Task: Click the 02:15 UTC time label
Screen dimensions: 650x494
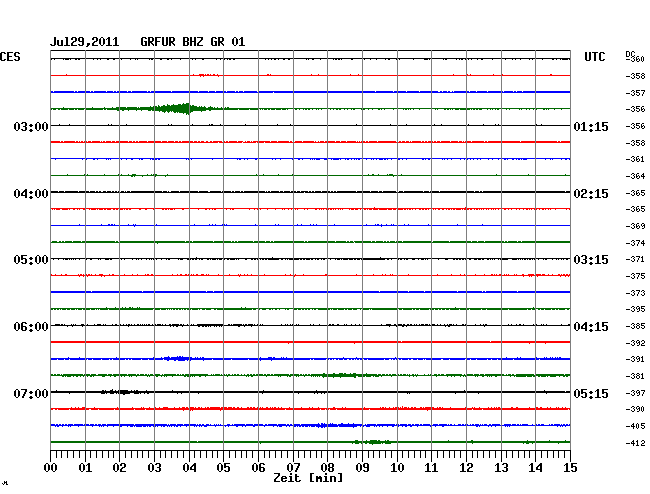Action: point(591,194)
